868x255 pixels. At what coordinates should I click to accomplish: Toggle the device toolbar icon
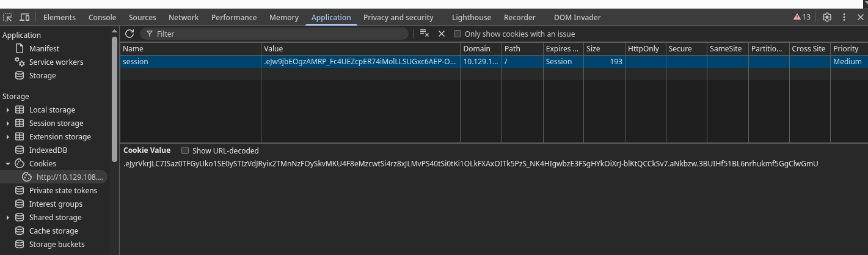point(24,18)
